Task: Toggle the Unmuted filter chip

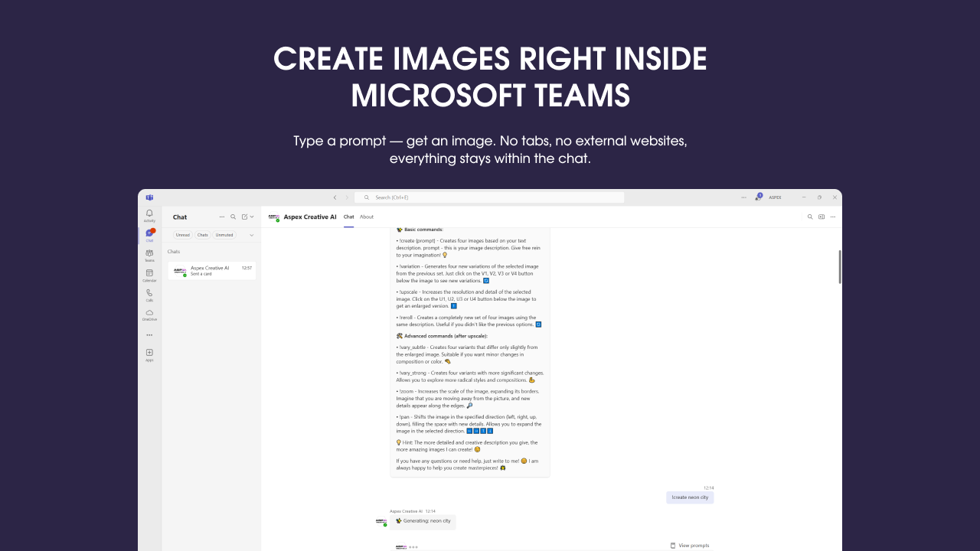Action: click(x=224, y=235)
